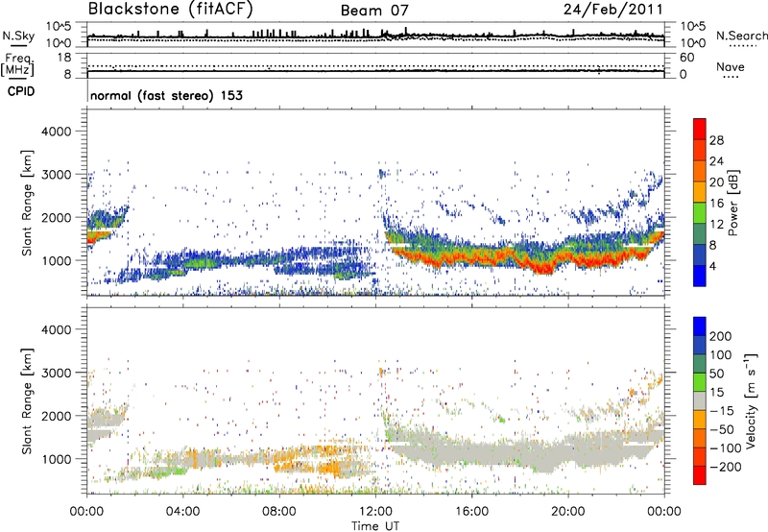Click the blue band of power colorbar
The image size is (768, 532).
click(x=700, y=276)
